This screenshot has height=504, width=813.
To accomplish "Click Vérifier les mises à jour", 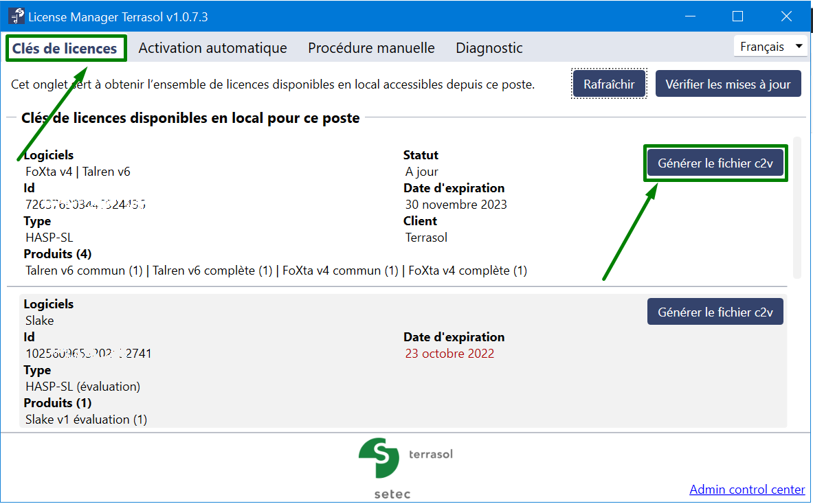I will [728, 84].
